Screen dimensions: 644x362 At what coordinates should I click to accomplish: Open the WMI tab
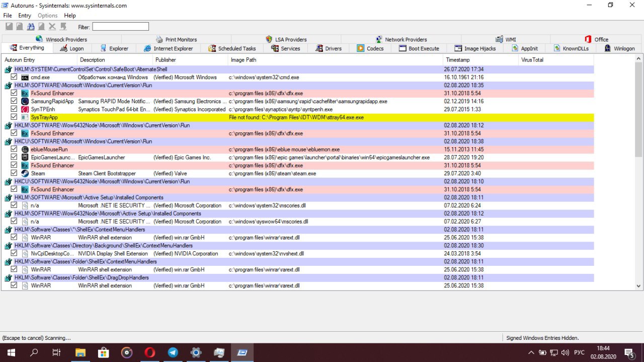pyautogui.click(x=505, y=39)
